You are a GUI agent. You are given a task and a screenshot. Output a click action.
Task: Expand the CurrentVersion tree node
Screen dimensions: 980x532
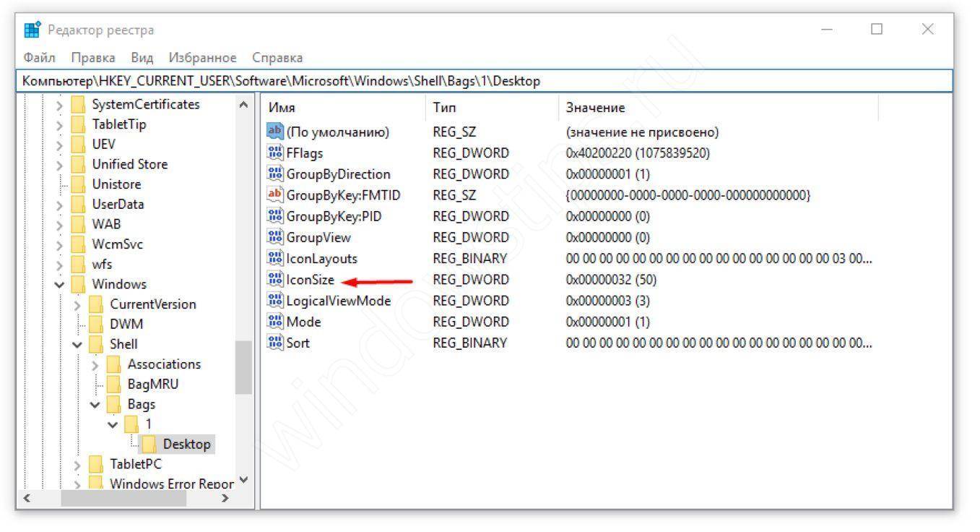(x=78, y=304)
